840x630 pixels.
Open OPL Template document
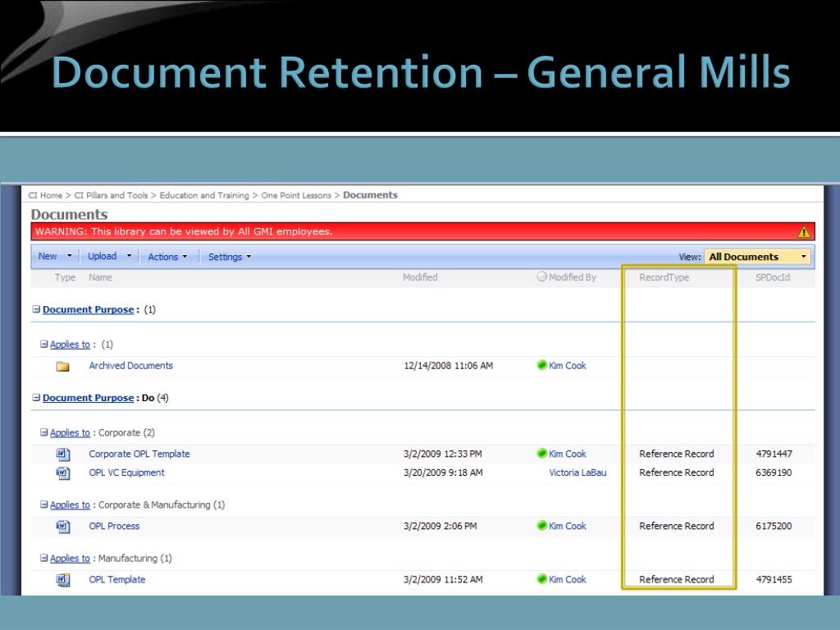coord(116,580)
